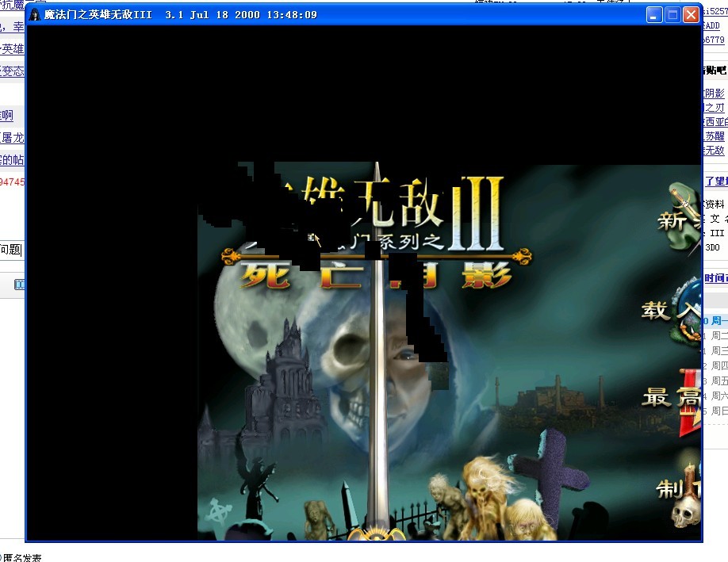Select the 周五 row in background page schedule

click(x=715, y=381)
